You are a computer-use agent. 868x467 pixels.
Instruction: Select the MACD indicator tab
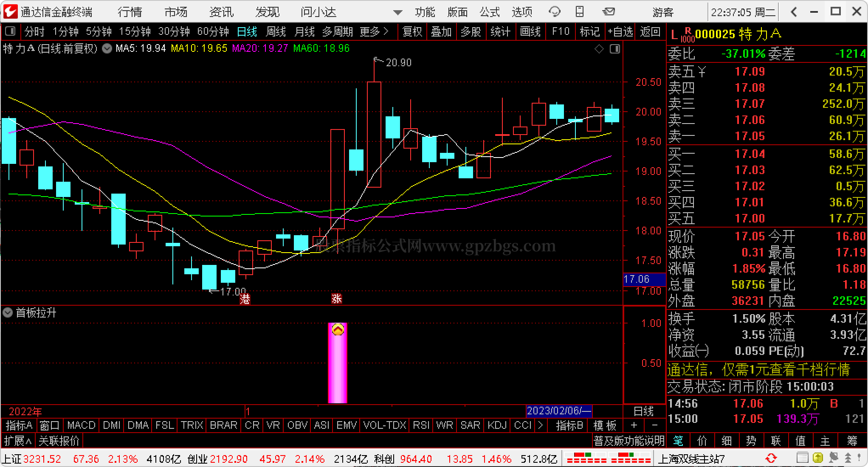click(81, 425)
